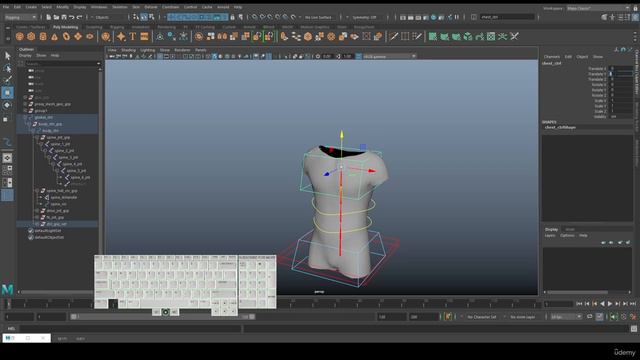The height and width of the screenshot is (360, 640).
Task: Click the object name field showing chest_ctrl
Action: [507, 17]
